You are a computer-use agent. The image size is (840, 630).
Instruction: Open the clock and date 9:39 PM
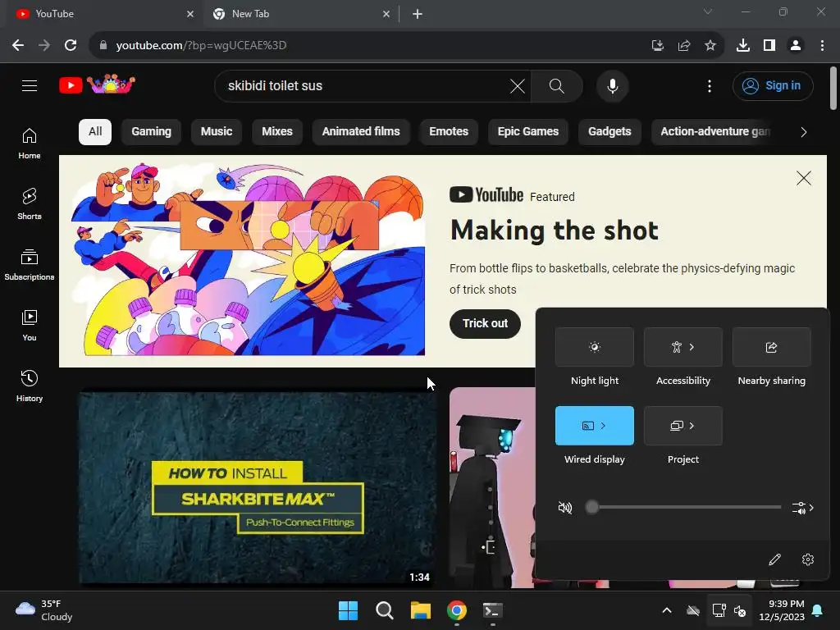coord(782,610)
